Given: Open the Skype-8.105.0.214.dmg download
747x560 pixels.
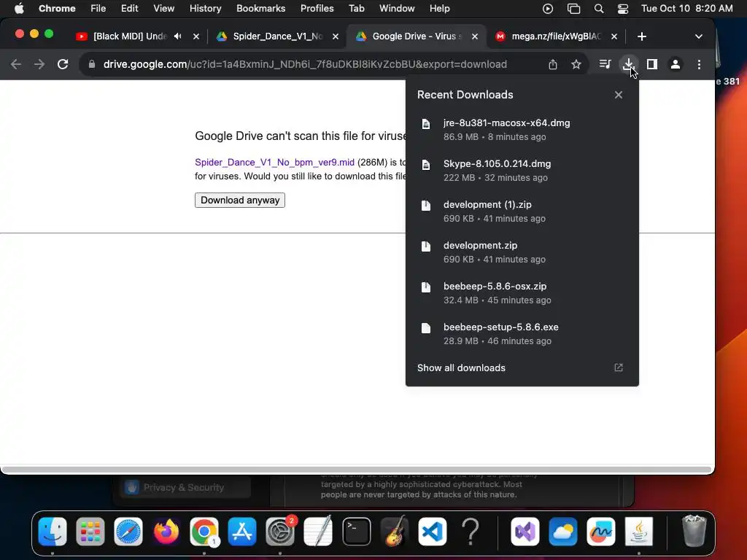Looking at the screenshot, I should [522, 171].
